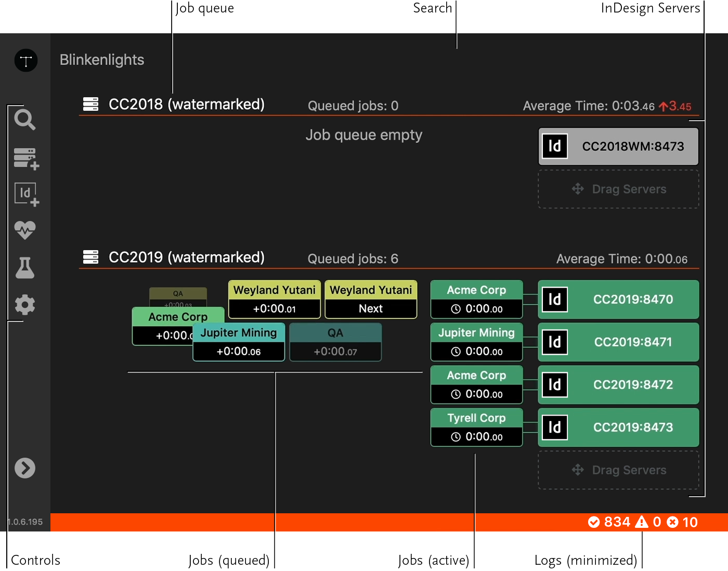Open the queued Weyland Yutani job marked Next
Image resolution: width=728 pixels, height=571 pixels.
pos(371,300)
